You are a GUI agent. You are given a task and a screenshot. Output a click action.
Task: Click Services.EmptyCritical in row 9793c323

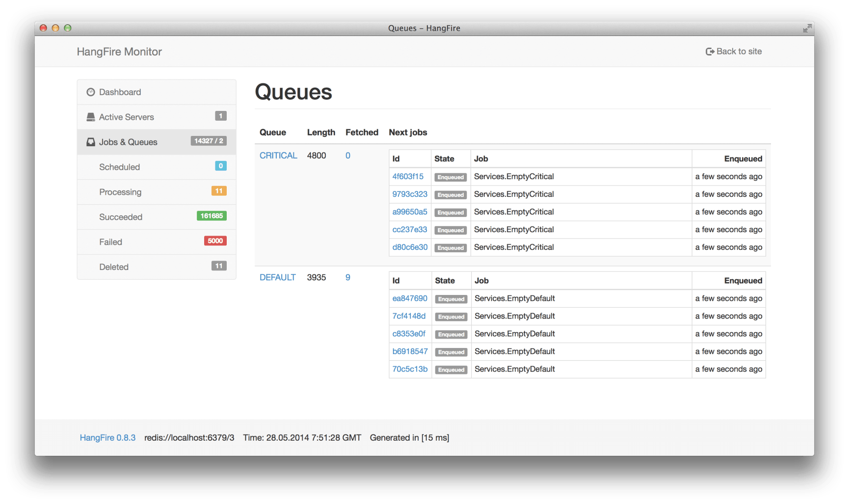[x=514, y=194]
